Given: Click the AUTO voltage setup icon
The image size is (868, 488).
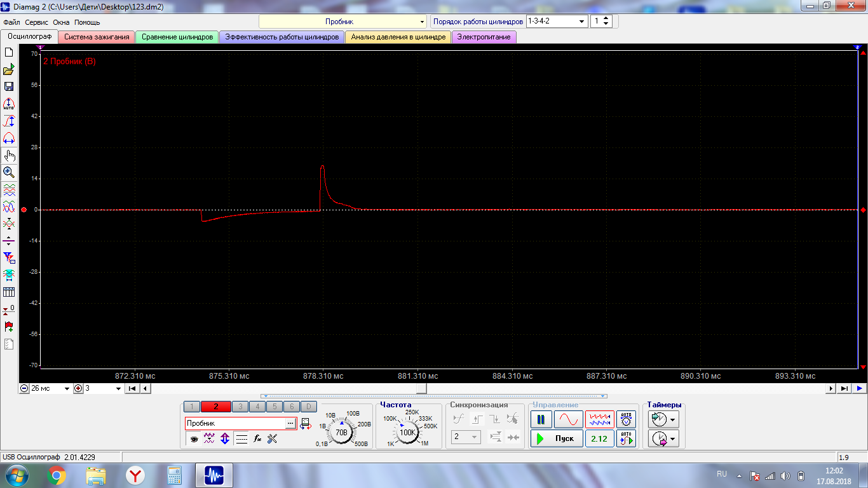Looking at the screenshot, I should [x=627, y=419].
